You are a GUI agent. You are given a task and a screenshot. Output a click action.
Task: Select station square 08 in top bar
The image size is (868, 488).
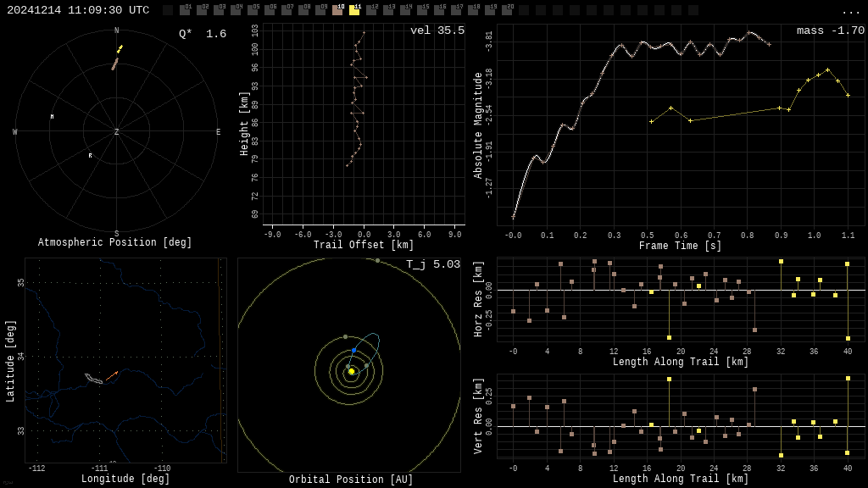[x=303, y=10]
